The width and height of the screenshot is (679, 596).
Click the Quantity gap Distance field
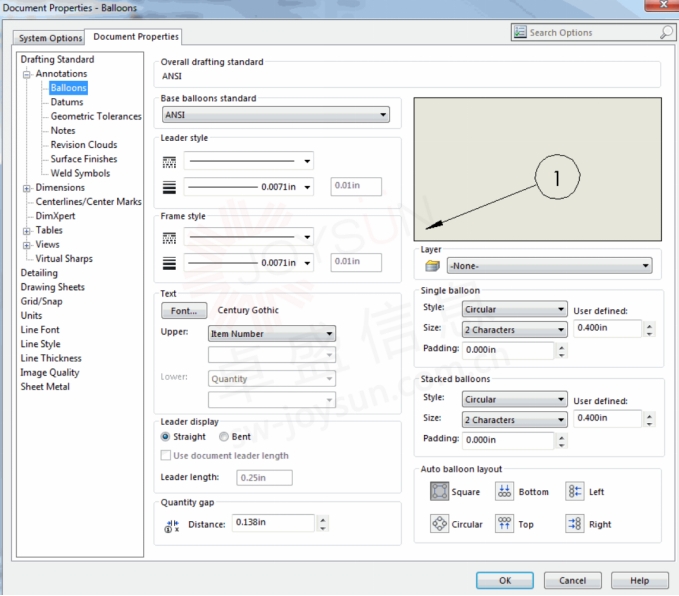tap(273, 523)
